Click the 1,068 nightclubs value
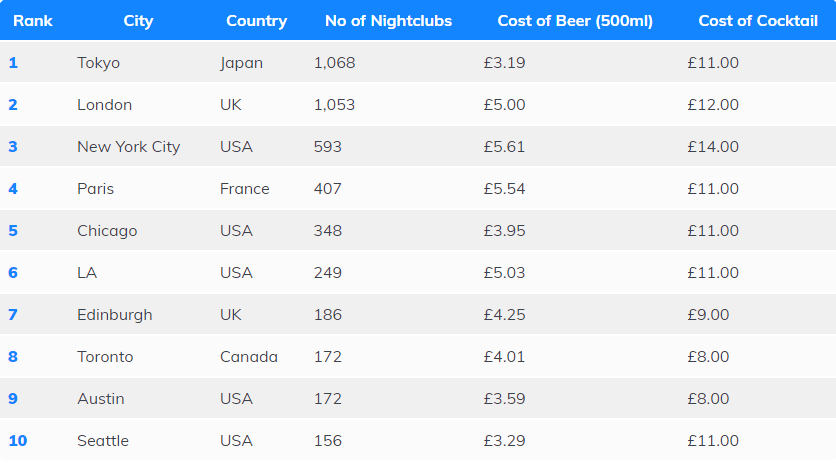Image resolution: width=836 pixels, height=463 pixels. click(x=334, y=63)
